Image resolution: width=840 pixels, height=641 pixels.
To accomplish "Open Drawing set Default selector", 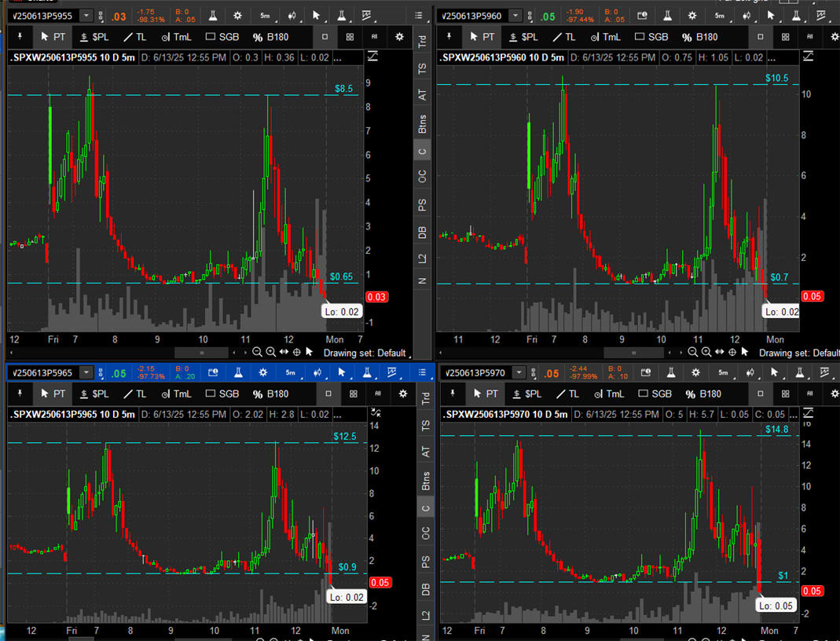I will coord(365,353).
